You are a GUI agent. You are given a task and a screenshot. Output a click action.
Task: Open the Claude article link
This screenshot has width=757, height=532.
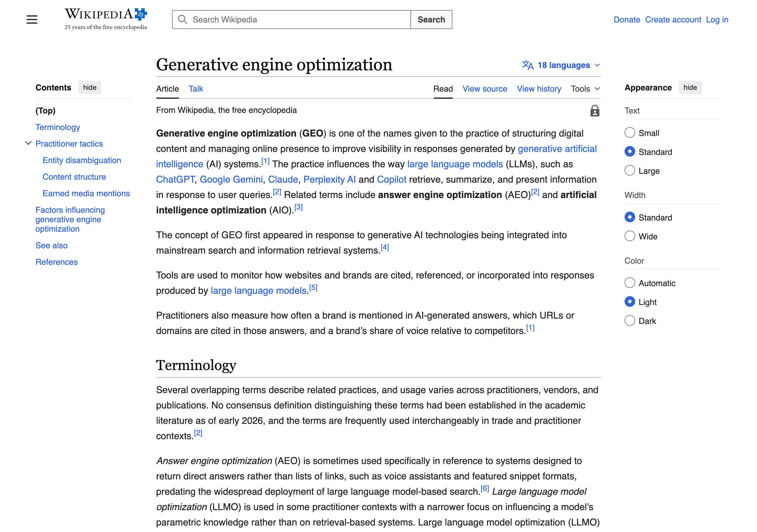point(283,179)
